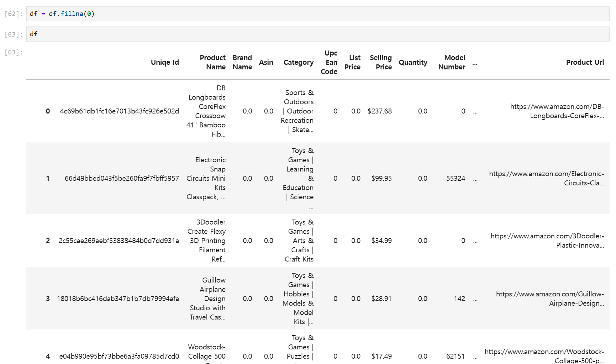Click the Product Name column header
Viewport: 616px width, 364px height.
tap(212, 62)
